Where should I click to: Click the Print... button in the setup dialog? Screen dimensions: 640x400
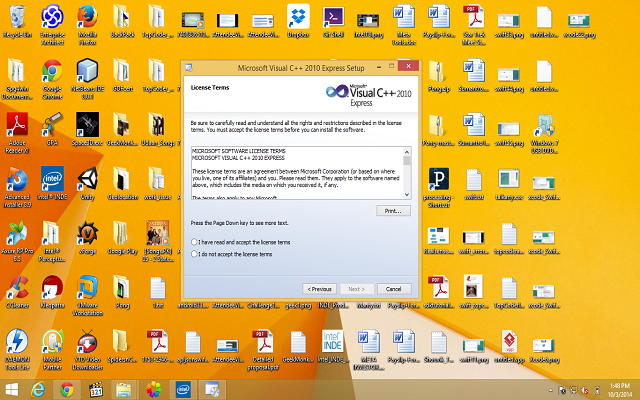[x=393, y=211]
